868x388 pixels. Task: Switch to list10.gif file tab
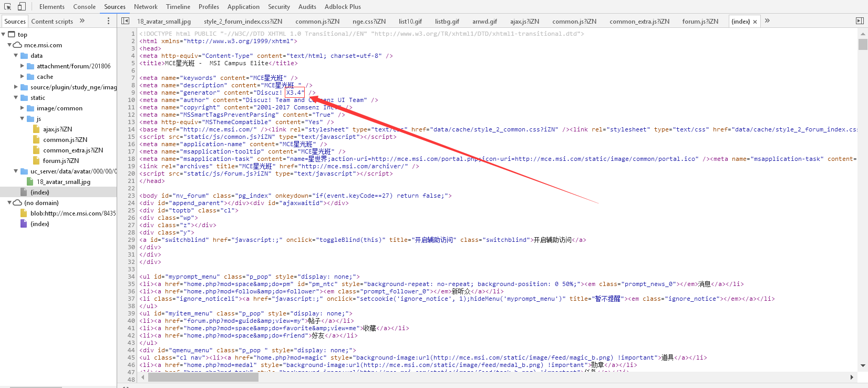410,22
